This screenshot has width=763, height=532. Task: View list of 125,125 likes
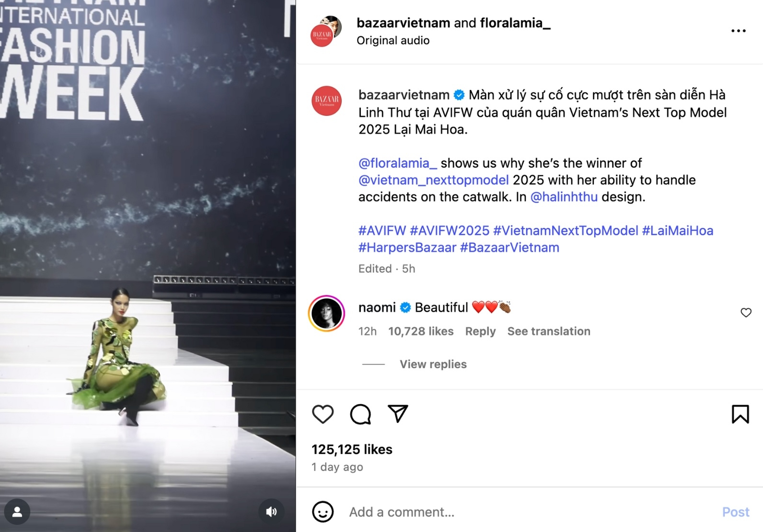(352, 449)
